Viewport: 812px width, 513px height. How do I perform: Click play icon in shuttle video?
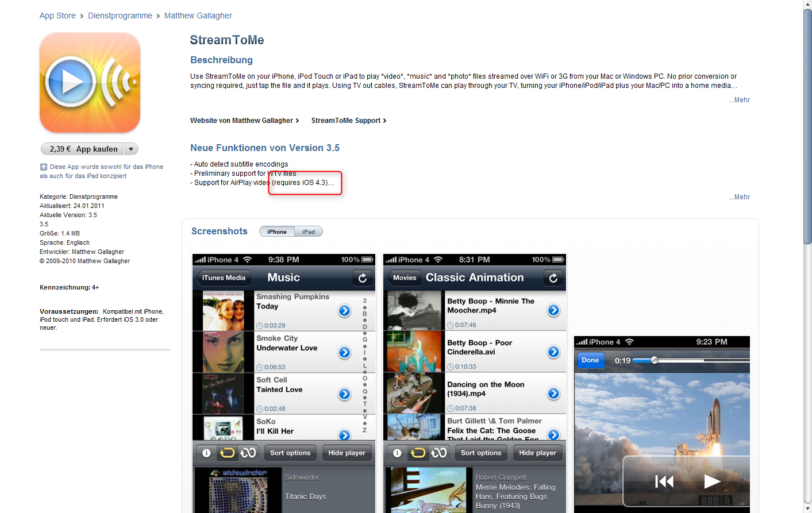pos(712,481)
